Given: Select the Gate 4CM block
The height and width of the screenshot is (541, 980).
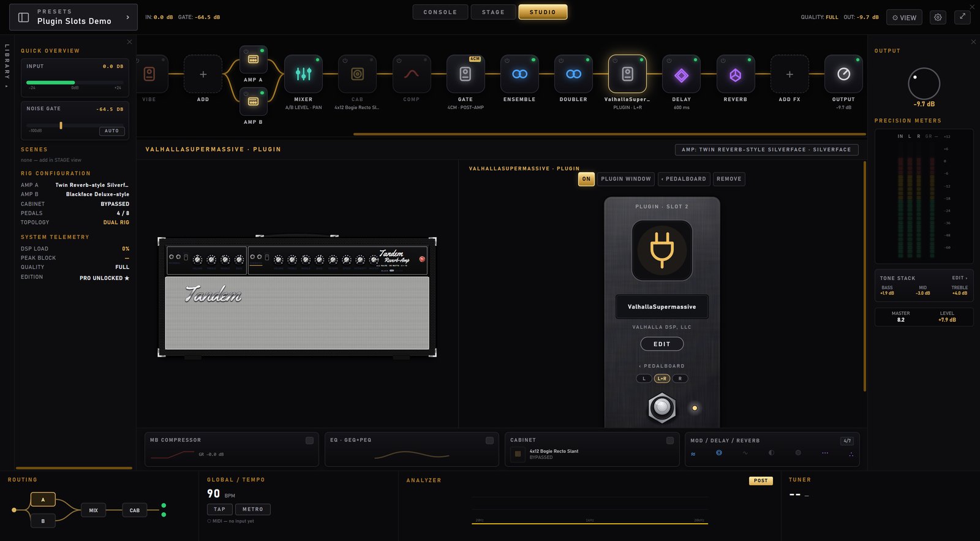Looking at the screenshot, I should pos(466,74).
